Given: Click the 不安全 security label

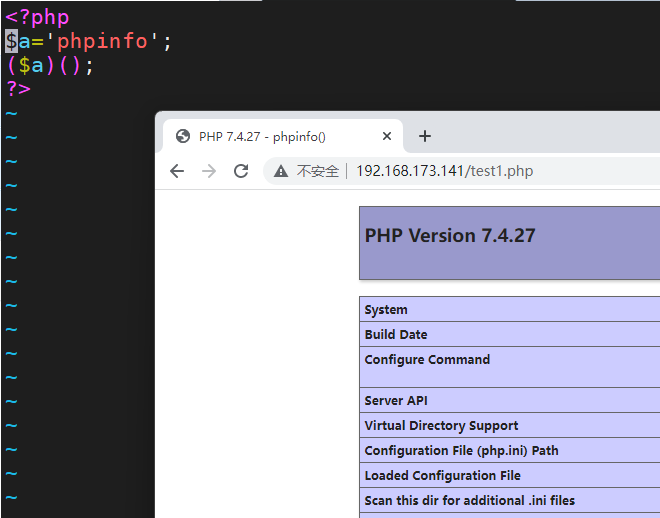Looking at the screenshot, I should 318,171.
